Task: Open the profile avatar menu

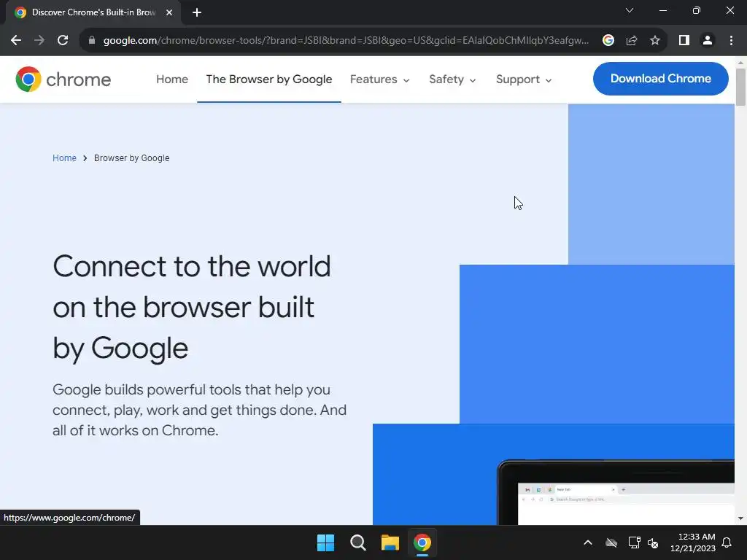Action: (708, 40)
